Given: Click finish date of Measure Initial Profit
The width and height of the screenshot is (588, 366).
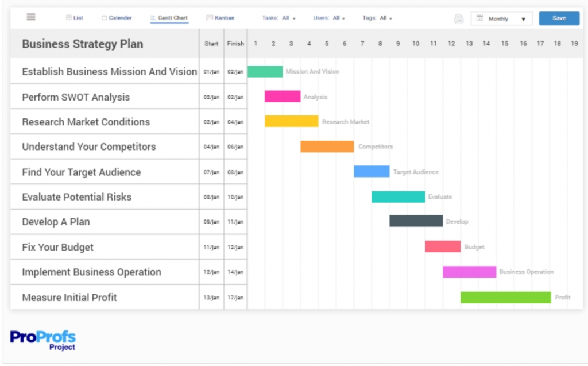Looking at the screenshot, I should (x=235, y=297).
